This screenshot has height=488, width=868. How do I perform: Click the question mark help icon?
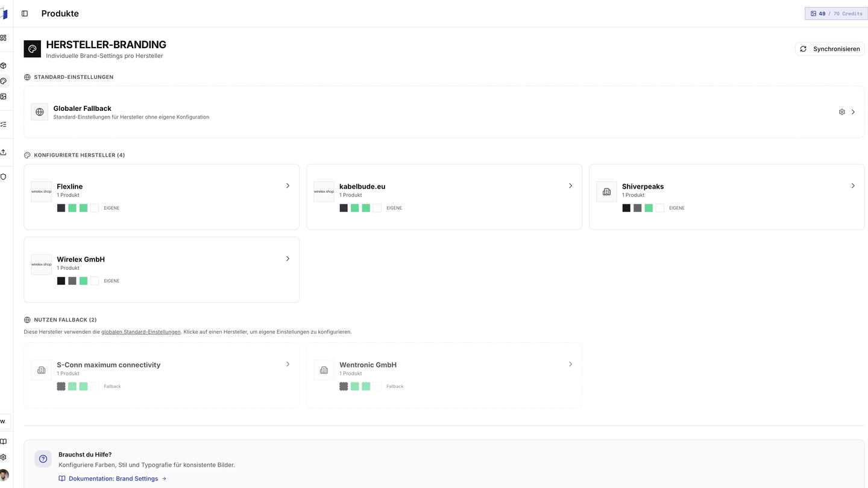43,458
